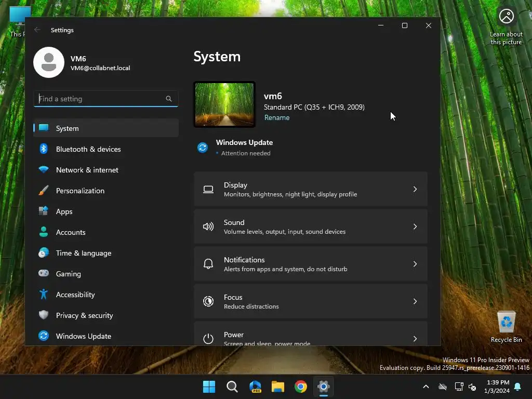Click the System monitor icon in sidebar

coord(44,128)
